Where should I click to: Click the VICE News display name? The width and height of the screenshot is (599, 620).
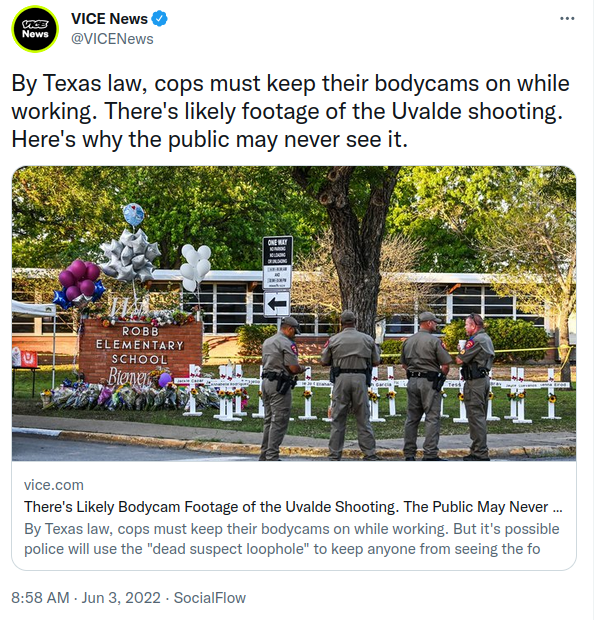coord(109,19)
